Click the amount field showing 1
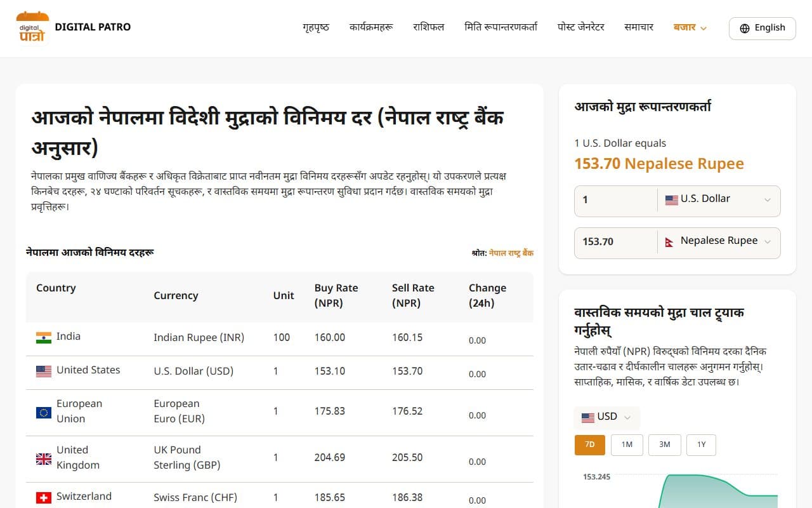Image resolution: width=812 pixels, height=508 pixels. point(615,201)
